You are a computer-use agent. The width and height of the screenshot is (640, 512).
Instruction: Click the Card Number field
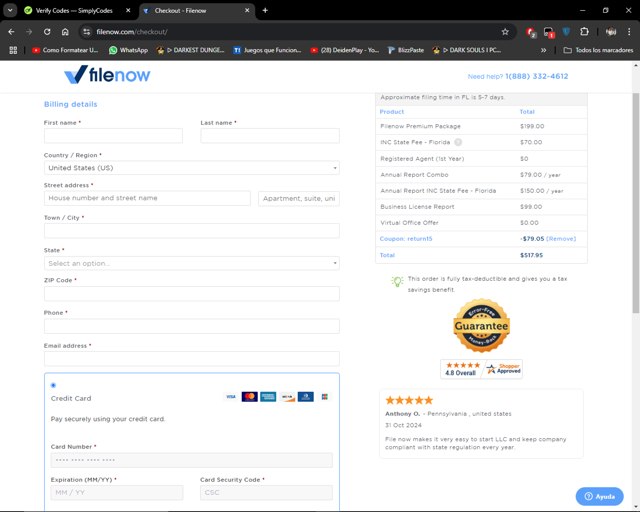point(191,460)
